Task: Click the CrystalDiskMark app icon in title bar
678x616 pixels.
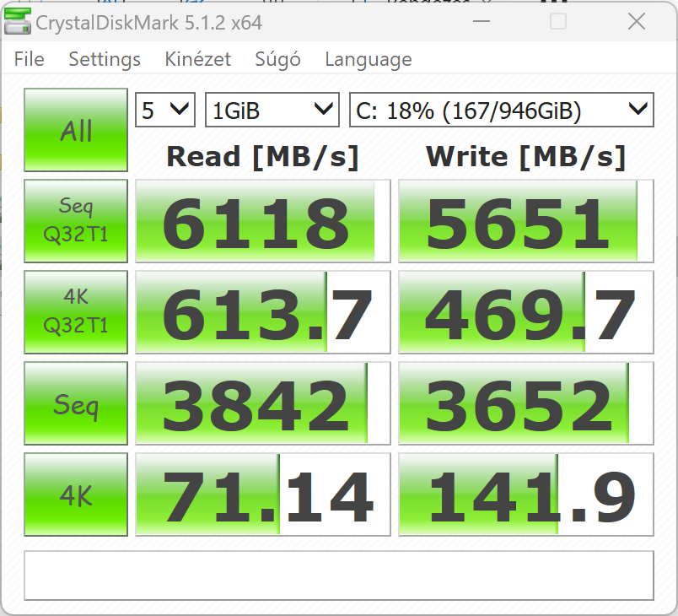Action: pos(18,21)
